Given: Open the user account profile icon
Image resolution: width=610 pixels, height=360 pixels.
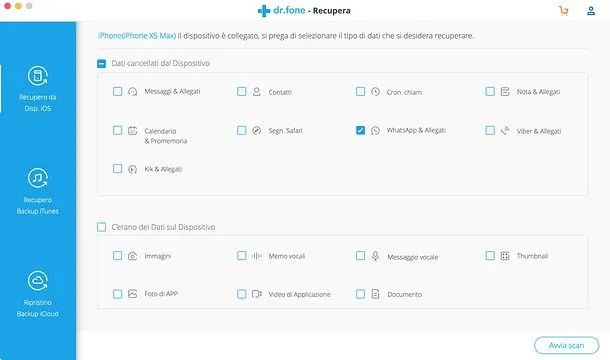Looking at the screenshot, I should coord(591,11).
